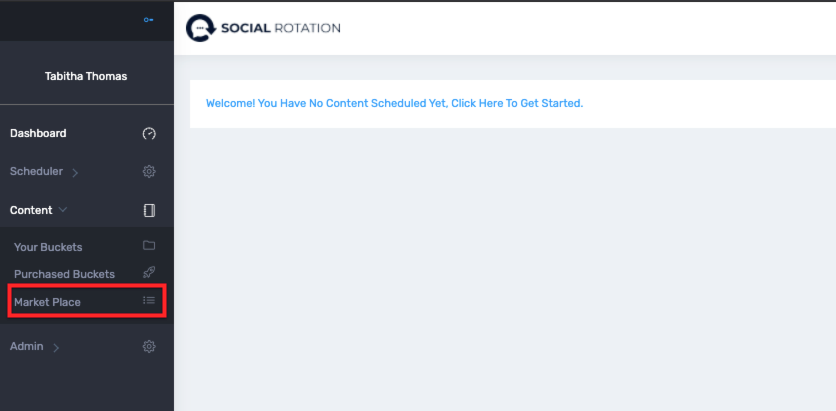Click the Dashboard speedometer icon

[x=149, y=133]
